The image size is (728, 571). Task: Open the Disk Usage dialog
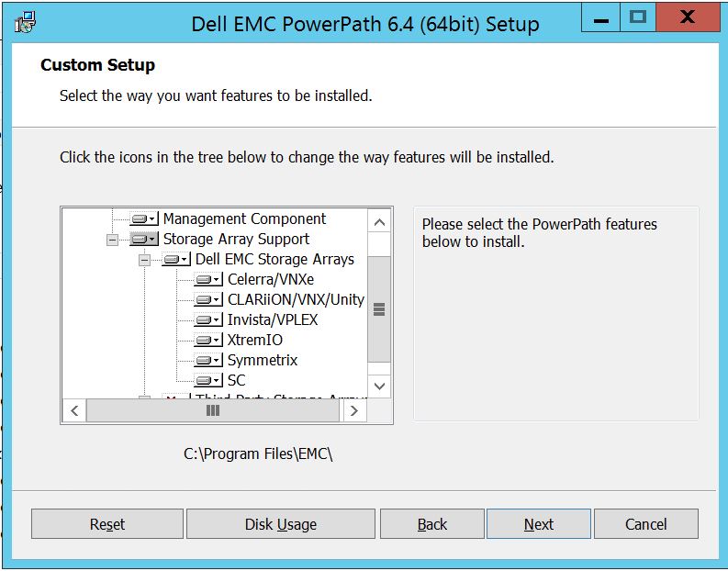tap(280, 524)
